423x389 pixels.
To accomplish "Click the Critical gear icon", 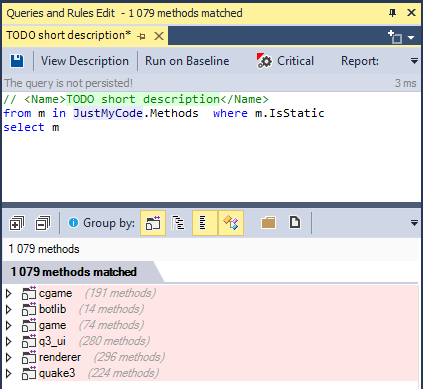I will pos(264,61).
